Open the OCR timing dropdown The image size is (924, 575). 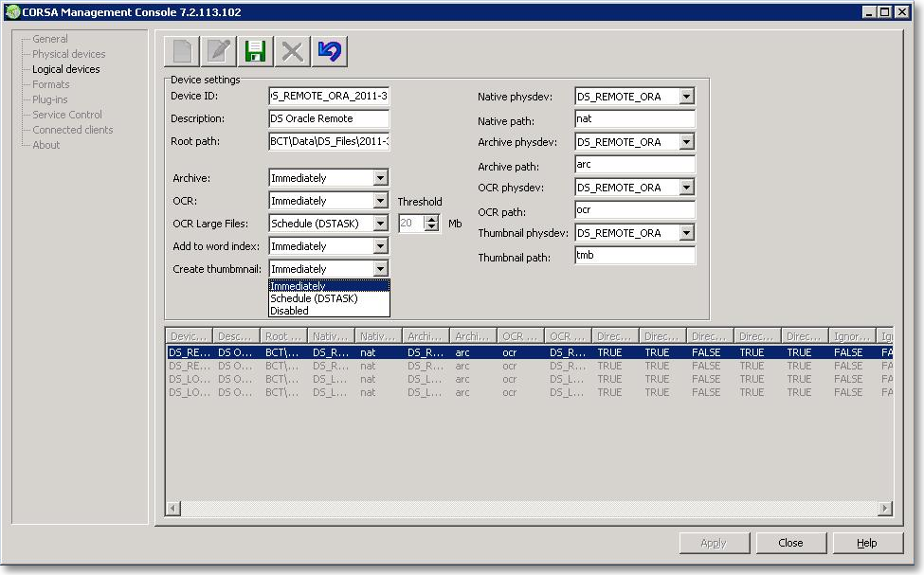tap(381, 201)
